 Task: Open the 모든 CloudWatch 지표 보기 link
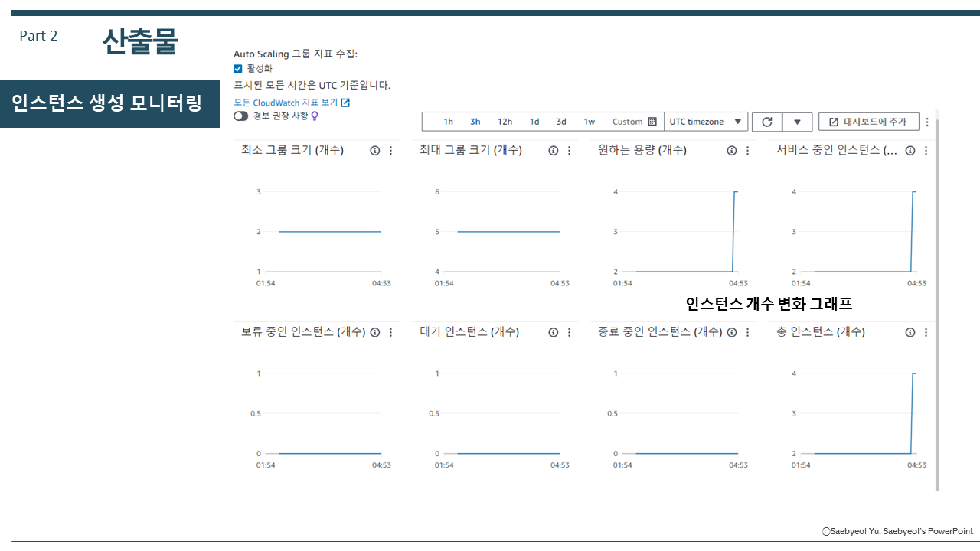tap(292, 103)
